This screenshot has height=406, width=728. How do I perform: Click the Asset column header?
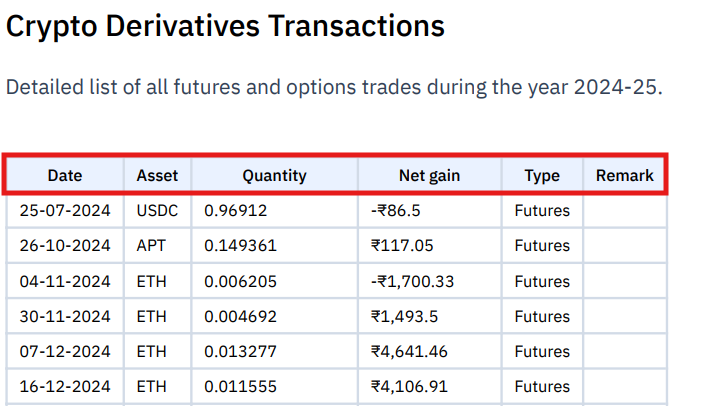[x=157, y=176]
